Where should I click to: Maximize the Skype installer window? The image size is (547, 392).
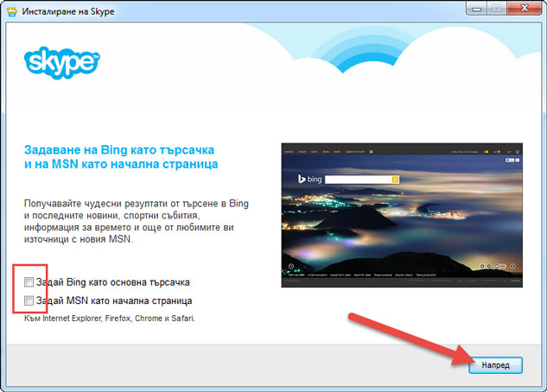click(497, 9)
